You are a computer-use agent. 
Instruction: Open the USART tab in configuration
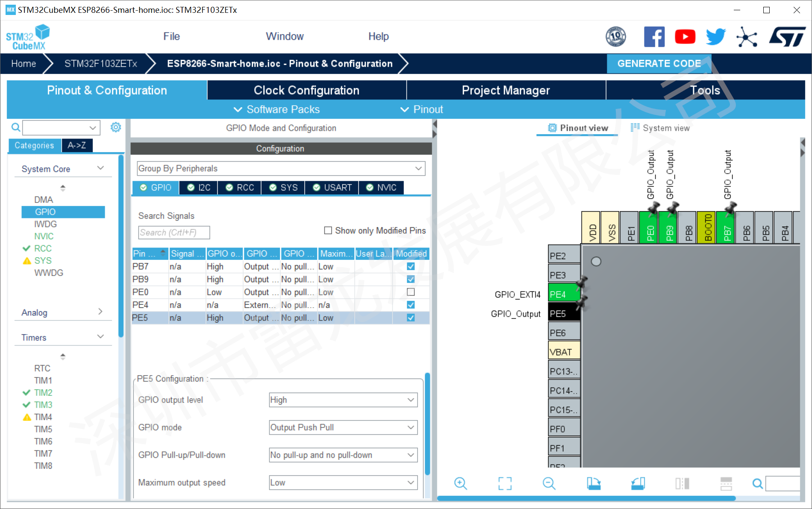(332, 188)
